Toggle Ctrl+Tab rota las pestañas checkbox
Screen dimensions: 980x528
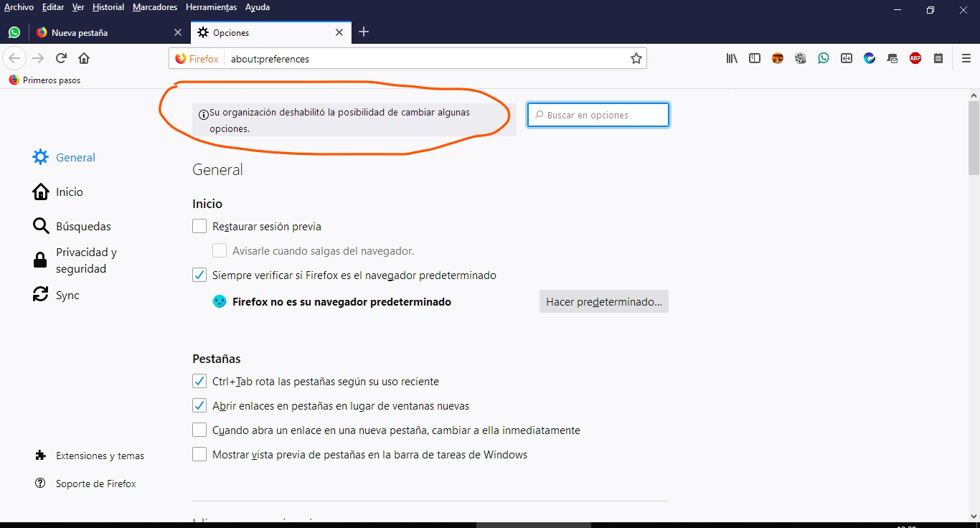199,382
